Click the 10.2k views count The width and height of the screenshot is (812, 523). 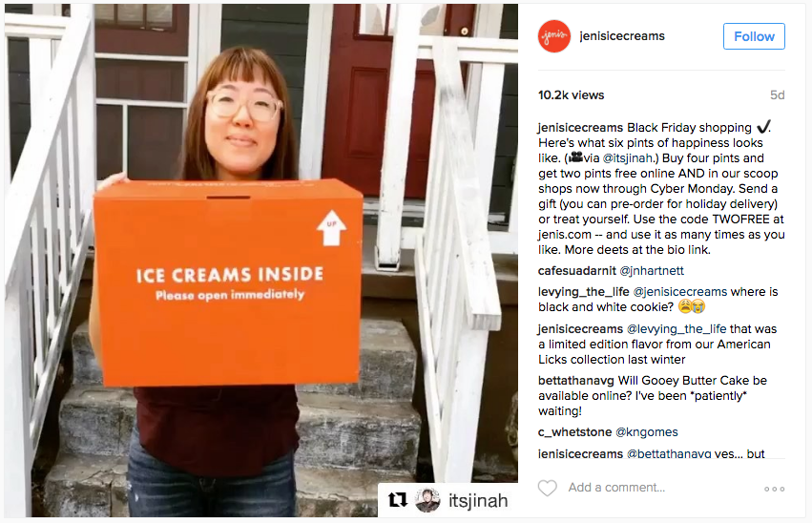point(572,95)
